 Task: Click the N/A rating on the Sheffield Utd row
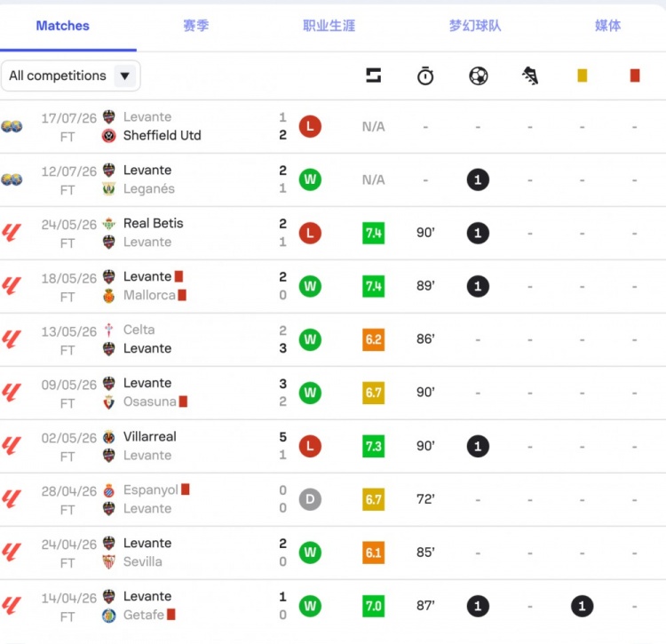coord(373,126)
